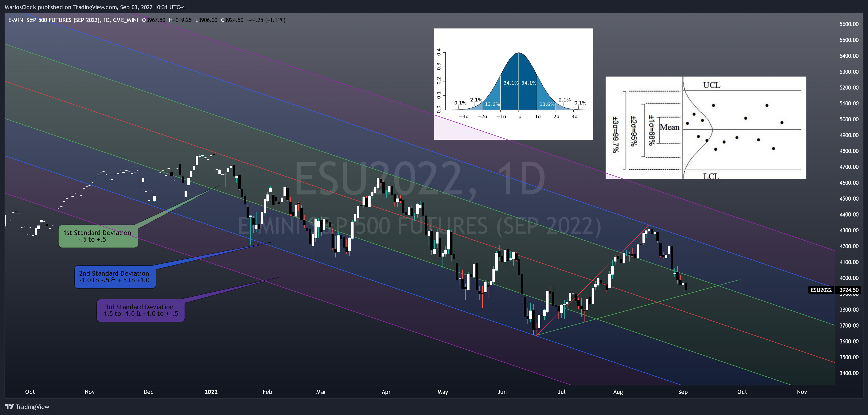The image size is (868, 415).
Task: Click the Nov label at far right
Action: (x=802, y=392)
